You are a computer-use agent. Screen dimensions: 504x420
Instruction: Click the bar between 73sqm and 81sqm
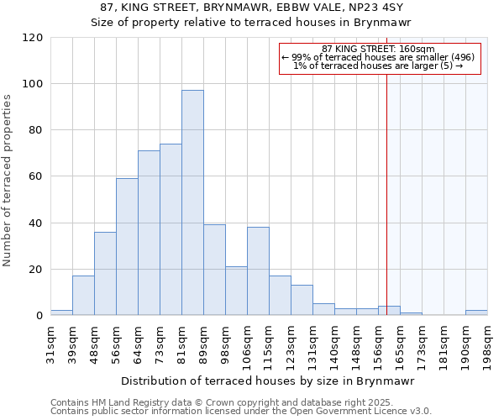[171, 229]
